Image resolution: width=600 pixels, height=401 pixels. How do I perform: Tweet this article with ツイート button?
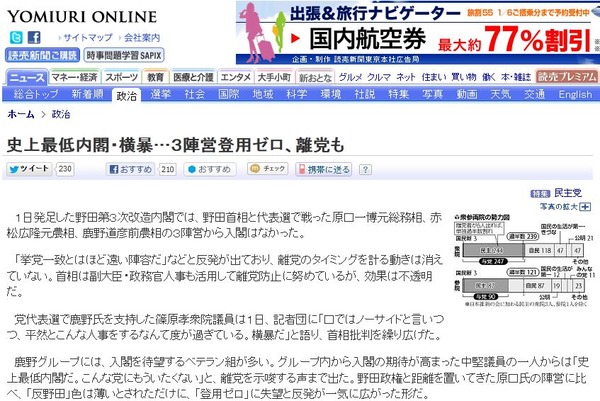[x=29, y=169]
